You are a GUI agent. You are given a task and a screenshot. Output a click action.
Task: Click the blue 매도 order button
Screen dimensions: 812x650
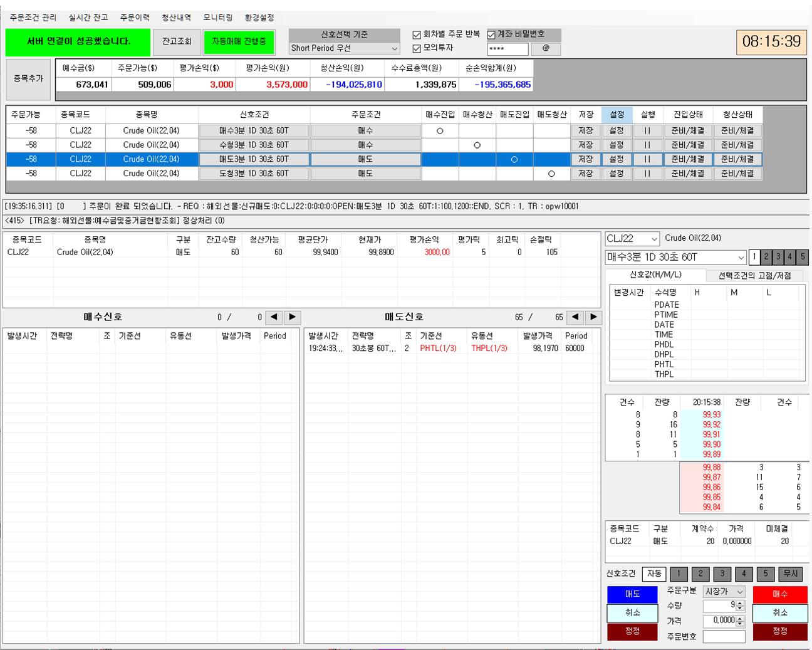point(632,594)
